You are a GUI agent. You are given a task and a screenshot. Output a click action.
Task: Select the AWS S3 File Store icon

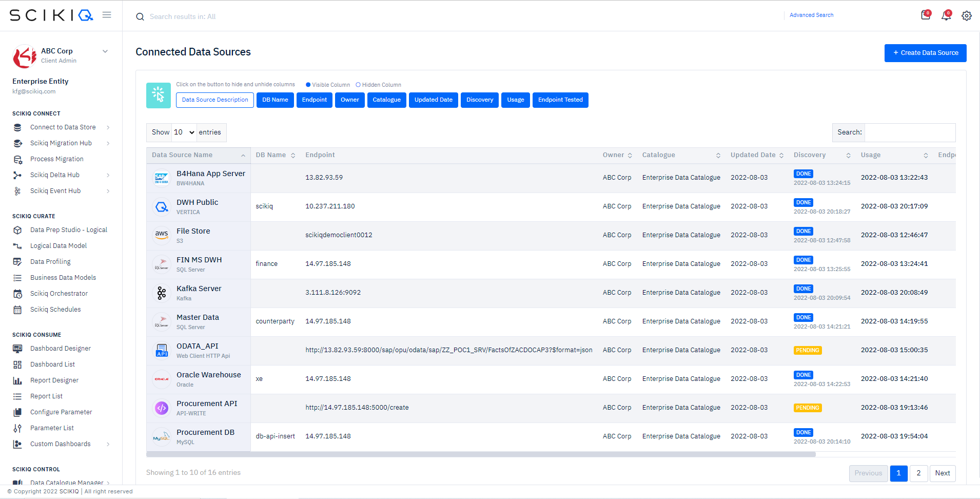tap(161, 235)
